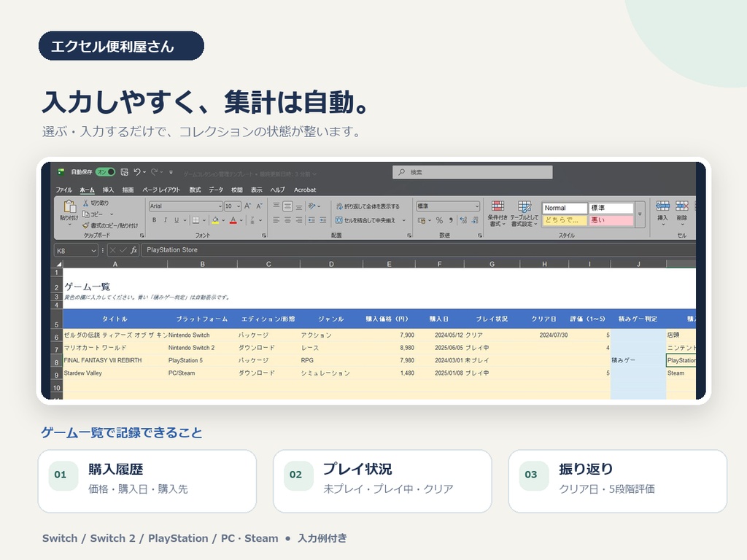Open the undo history dropdown arrow

(144, 172)
